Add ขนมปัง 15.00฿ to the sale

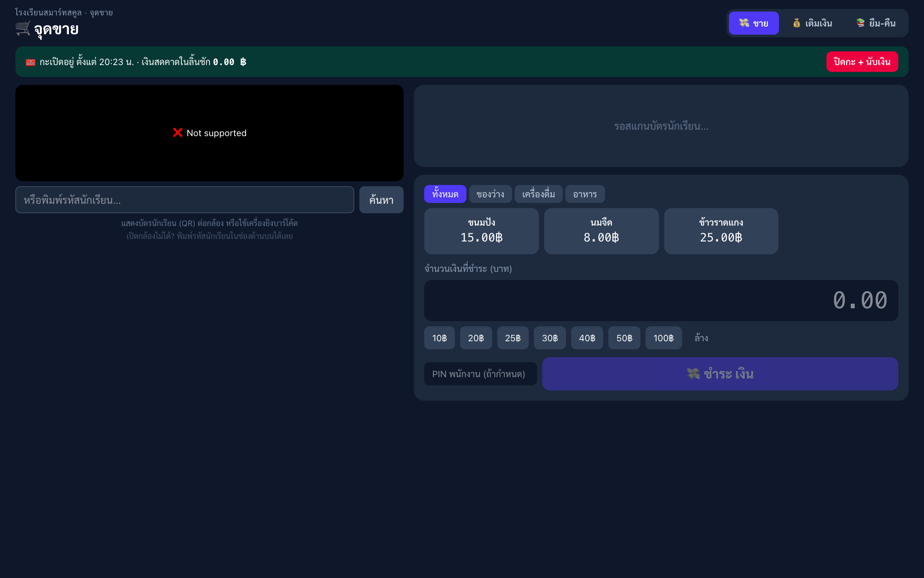(482, 231)
